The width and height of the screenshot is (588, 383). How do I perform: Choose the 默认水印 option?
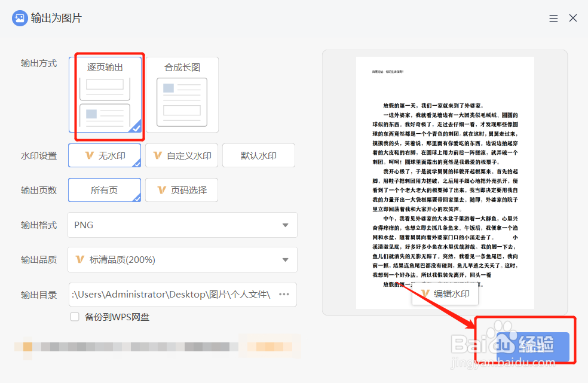coord(258,155)
